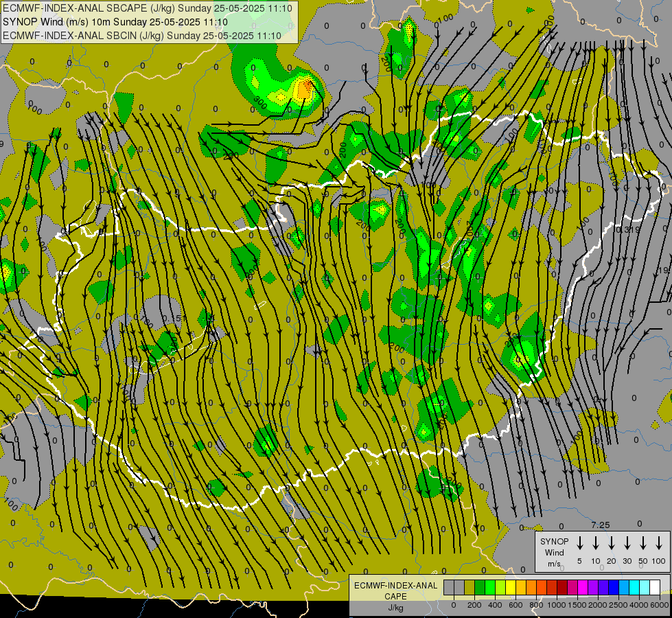Click the SYNOP Wind 10m title line
Image resolution: width=672 pixels, height=618 pixels.
[x=115, y=22]
